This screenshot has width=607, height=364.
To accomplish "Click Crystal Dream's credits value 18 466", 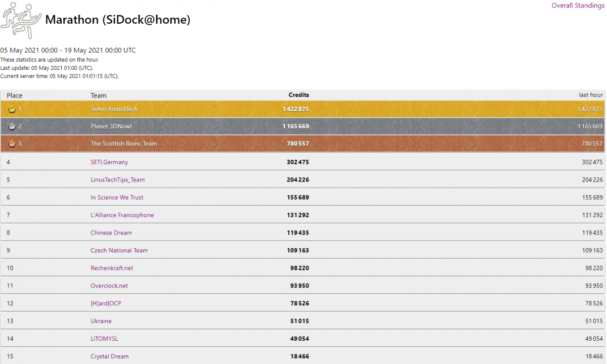I will 300,357.
